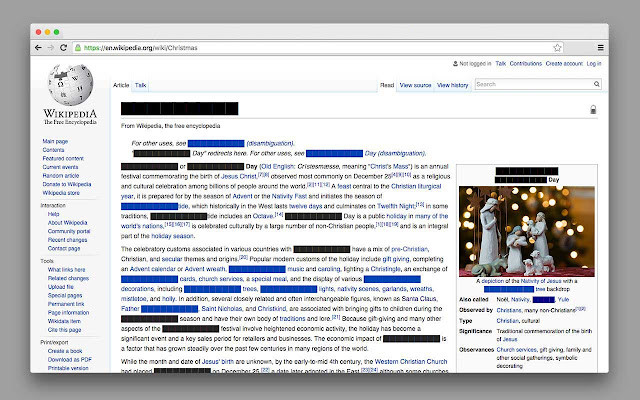Click Download as PDF link

click(69, 359)
